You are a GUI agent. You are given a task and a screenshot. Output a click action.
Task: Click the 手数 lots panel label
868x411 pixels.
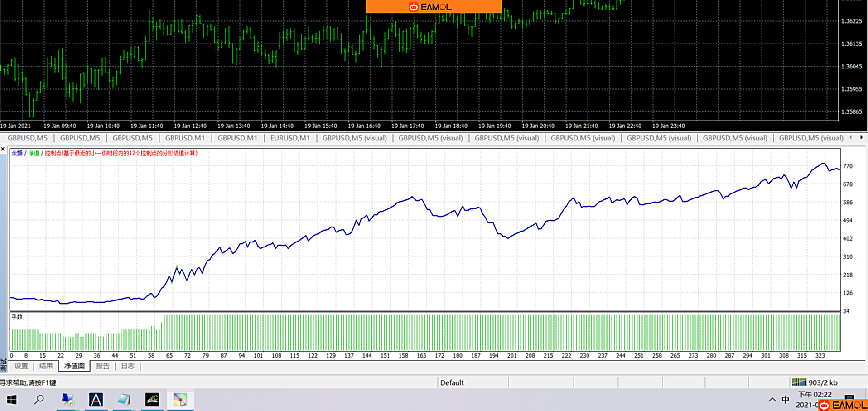[17, 317]
